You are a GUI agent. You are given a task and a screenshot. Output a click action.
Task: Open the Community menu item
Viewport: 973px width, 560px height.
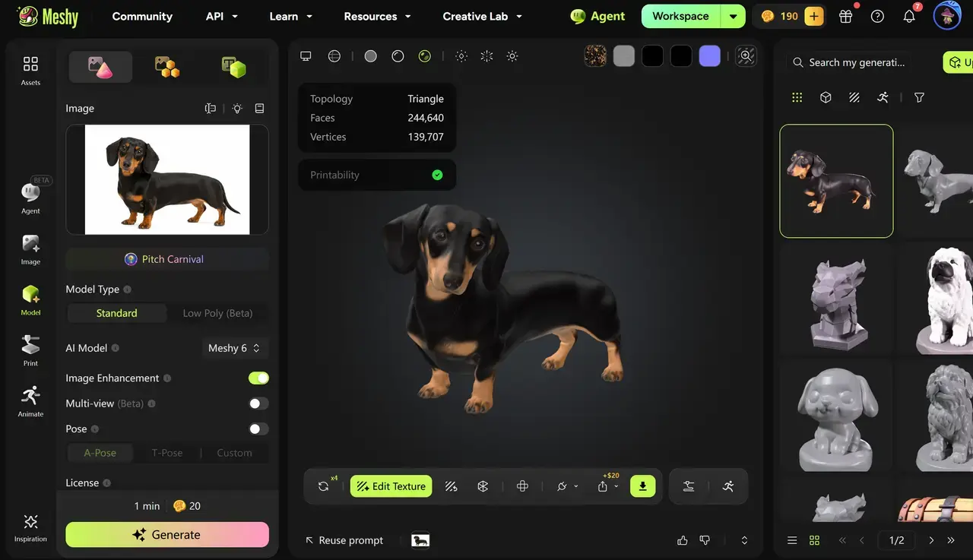tap(142, 16)
